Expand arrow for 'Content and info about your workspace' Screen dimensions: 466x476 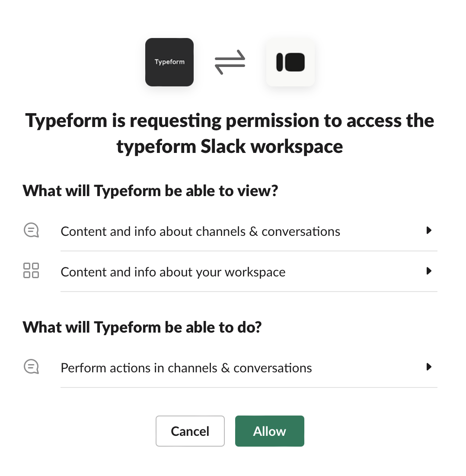click(429, 271)
